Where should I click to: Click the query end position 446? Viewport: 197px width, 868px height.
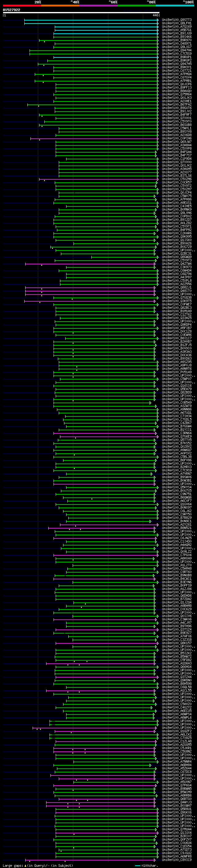tap(155, 15)
